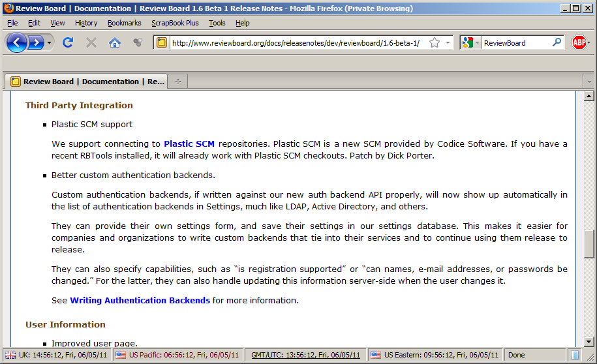Click the site identity icon in address bar
Image resolution: width=597 pixels, height=364 pixels.
coord(161,42)
